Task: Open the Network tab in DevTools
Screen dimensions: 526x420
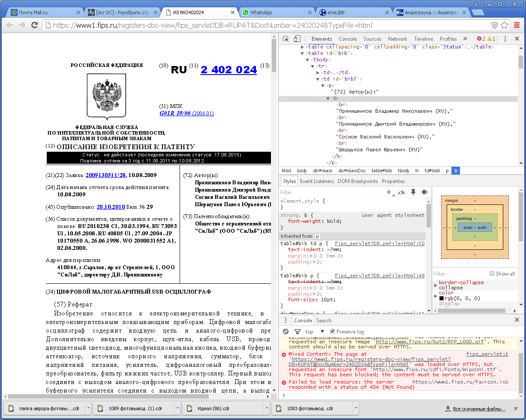Action: point(397,39)
